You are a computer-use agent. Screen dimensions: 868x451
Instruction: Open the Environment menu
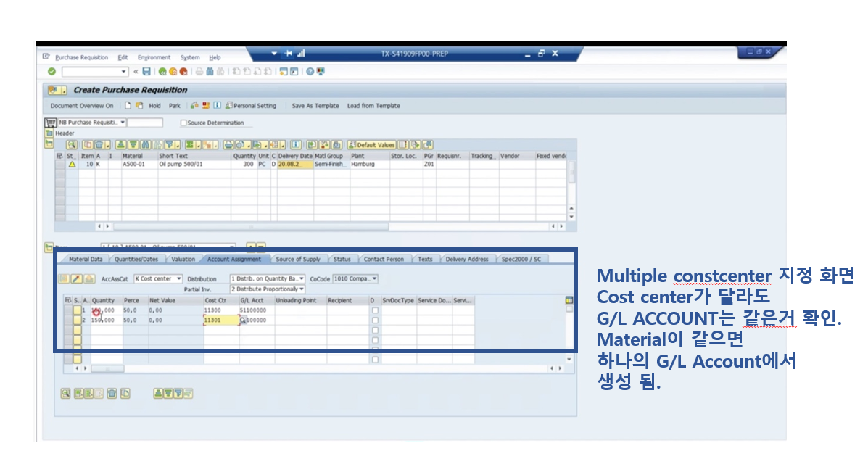pyautogui.click(x=154, y=57)
